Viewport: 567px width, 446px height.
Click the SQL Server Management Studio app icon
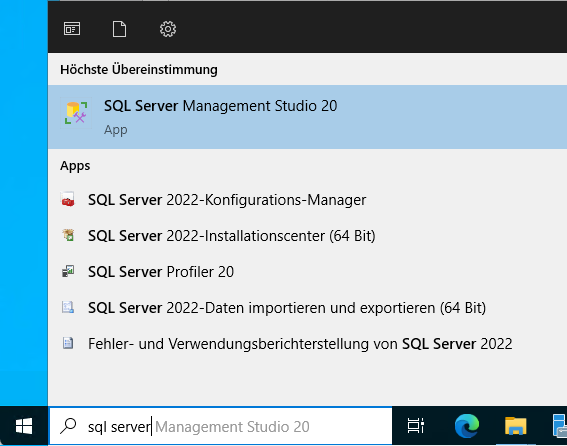[76, 113]
